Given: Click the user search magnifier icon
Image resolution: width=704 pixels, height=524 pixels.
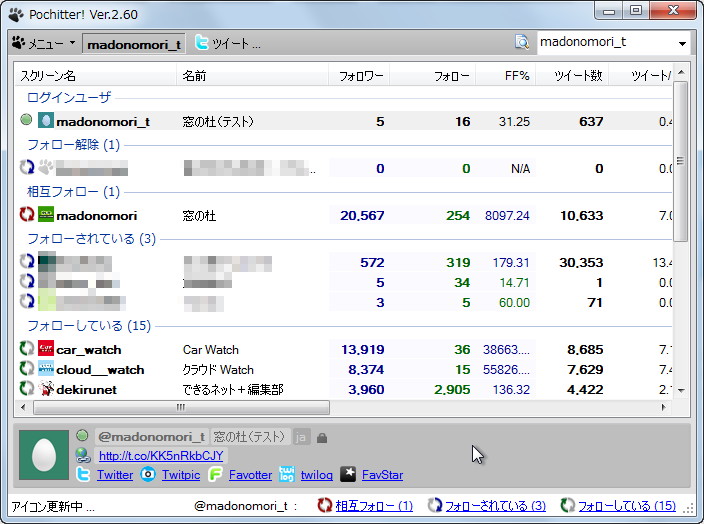Looking at the screenshot, I should coord(523,43).
